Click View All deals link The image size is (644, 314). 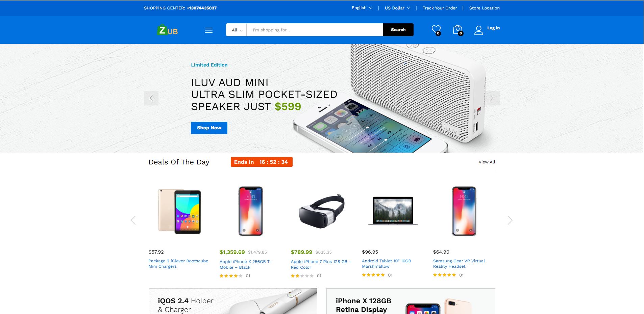[x=487, y=162]
